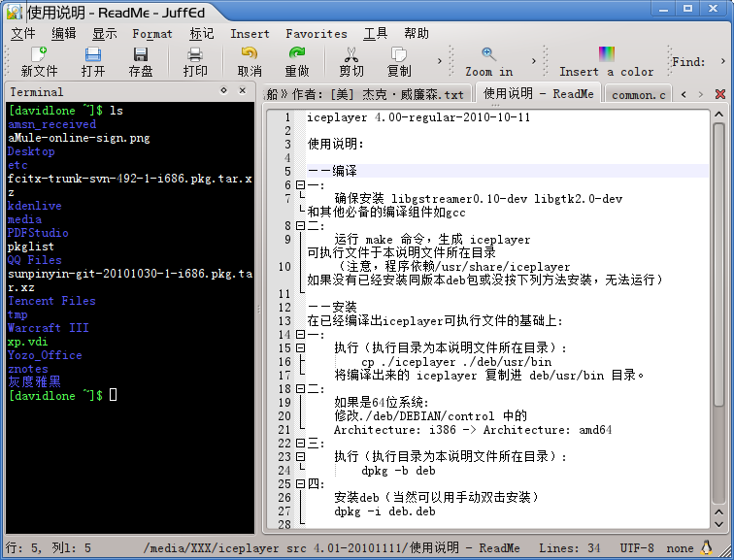Viewport: 734px width, 560px height.
Task: Click scrollbar up arrow at editor top
Action: point(719,115)
